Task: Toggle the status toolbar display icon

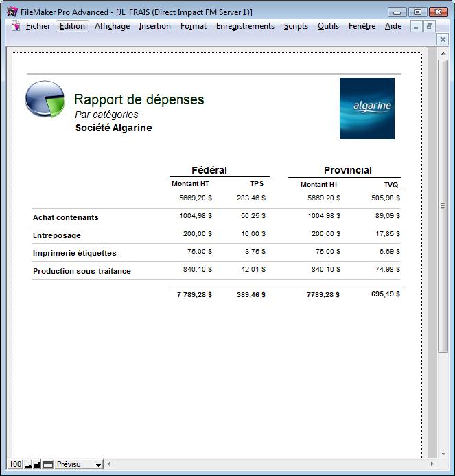Action: point(48,464)
